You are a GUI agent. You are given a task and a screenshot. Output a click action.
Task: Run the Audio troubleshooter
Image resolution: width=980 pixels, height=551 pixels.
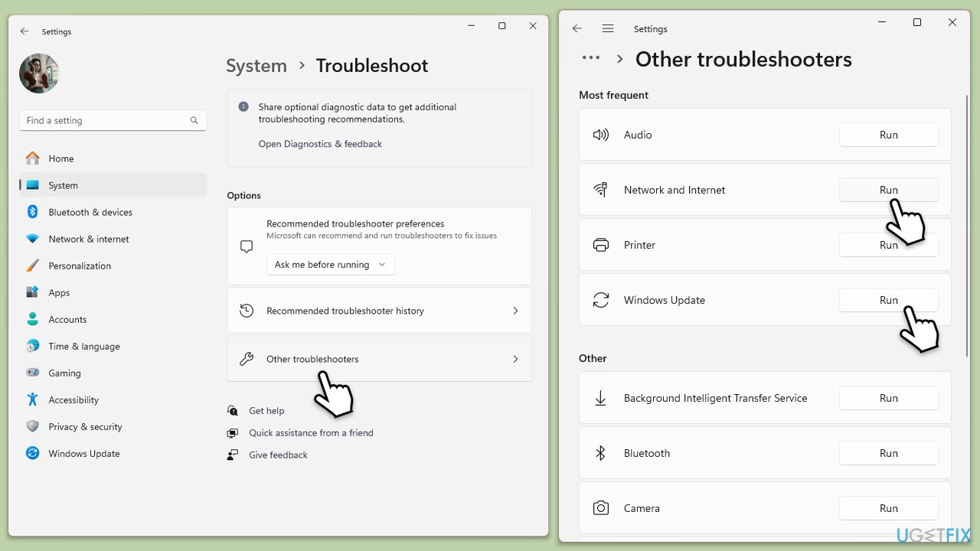click(888, 135)
